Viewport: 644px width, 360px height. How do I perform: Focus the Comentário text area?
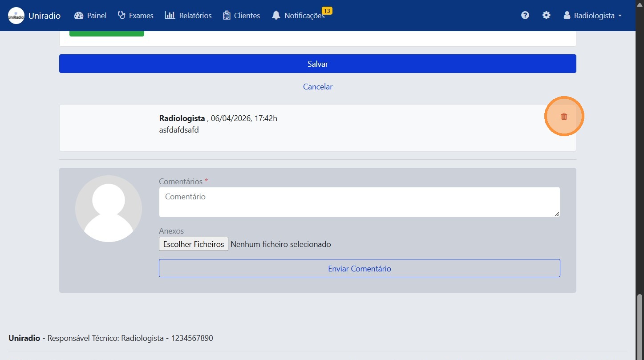coord(359,202)
